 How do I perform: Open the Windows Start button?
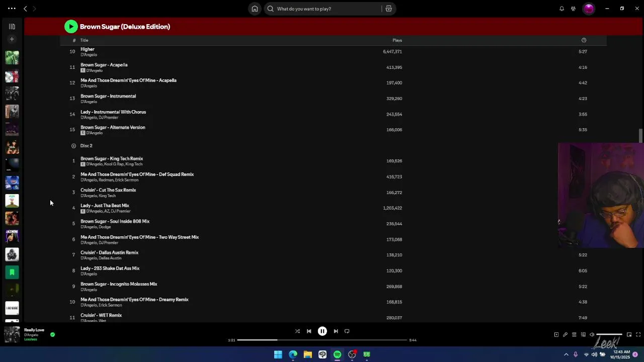pos(278,354)
